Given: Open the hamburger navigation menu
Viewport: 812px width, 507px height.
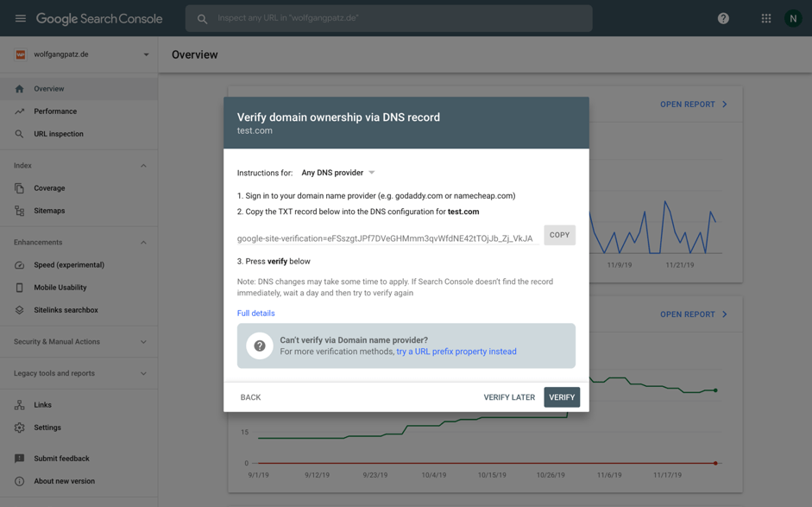Looking at the screenshot, I should [x=21, y=19].
